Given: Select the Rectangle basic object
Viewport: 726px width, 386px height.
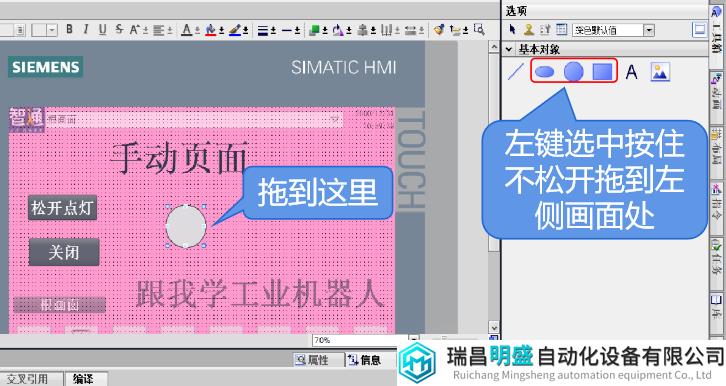Looking at the screenshot, I should (x=602, y=72).
